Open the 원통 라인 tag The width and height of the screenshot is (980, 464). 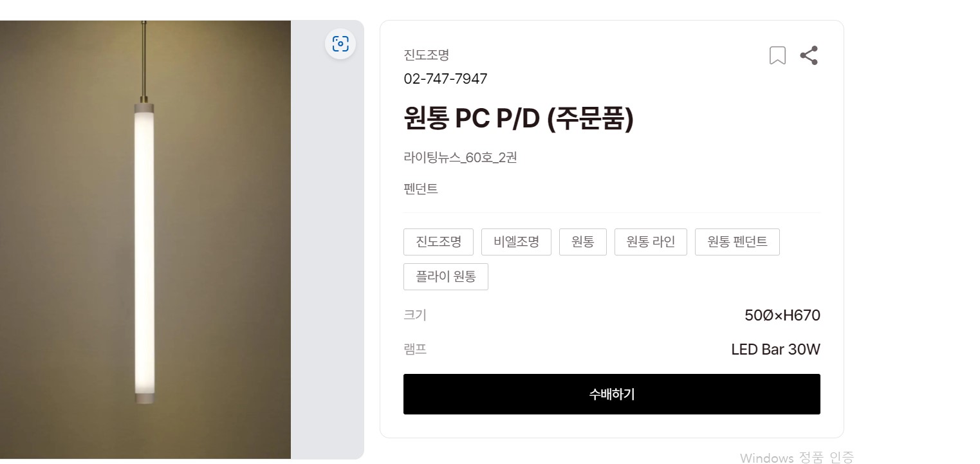click(x=651, y=242)
